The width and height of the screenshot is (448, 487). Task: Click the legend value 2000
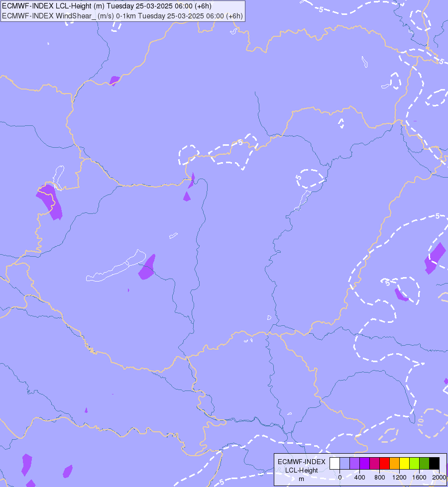439,478
